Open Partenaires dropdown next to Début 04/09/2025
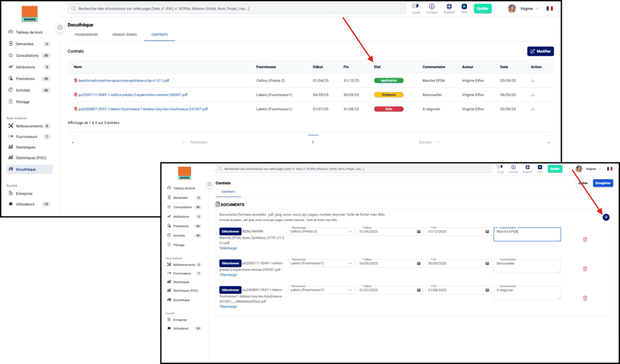The image size is (620, 364). [321, 264]
